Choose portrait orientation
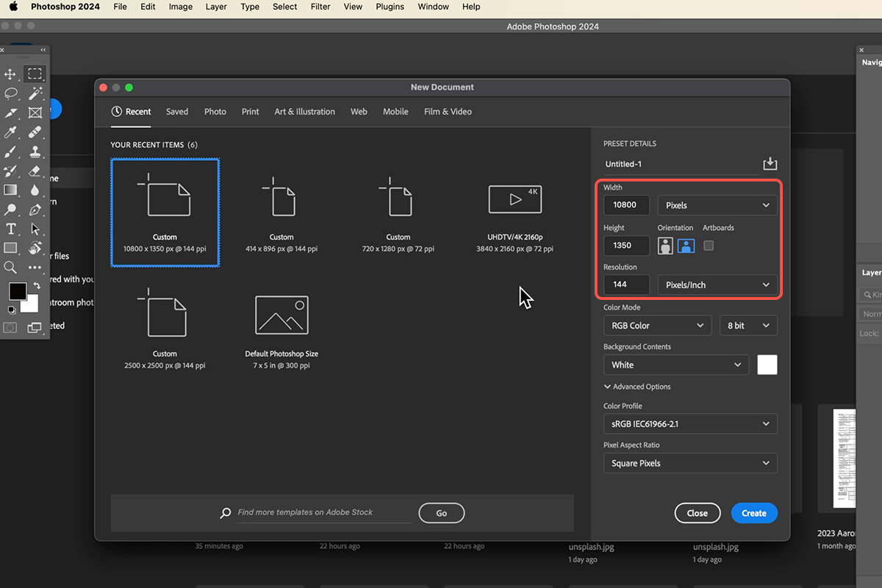The width and height of the screenshot is (882, 588). (665, 245)
